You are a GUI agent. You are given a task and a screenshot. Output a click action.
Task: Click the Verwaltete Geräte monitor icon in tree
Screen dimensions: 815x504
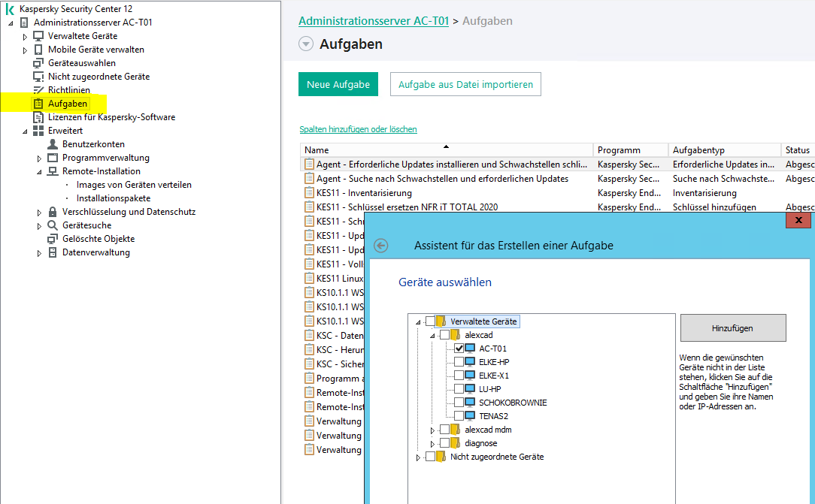tap(38, 36)
